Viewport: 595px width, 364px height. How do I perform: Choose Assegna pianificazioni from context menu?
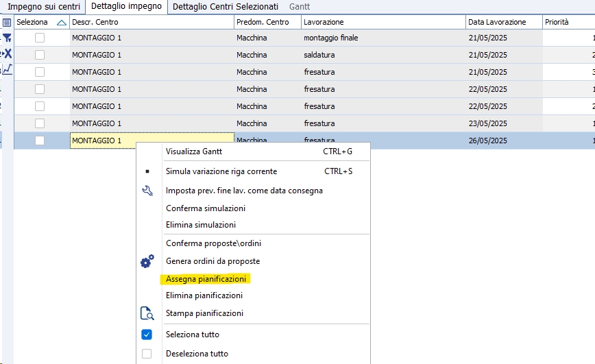pyautogui.click(x=206, y=279)
